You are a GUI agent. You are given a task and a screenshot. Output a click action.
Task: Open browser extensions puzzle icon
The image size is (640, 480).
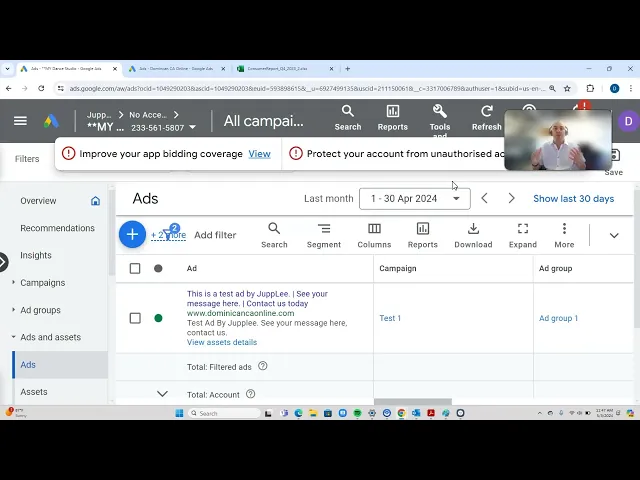coord(590,88)
